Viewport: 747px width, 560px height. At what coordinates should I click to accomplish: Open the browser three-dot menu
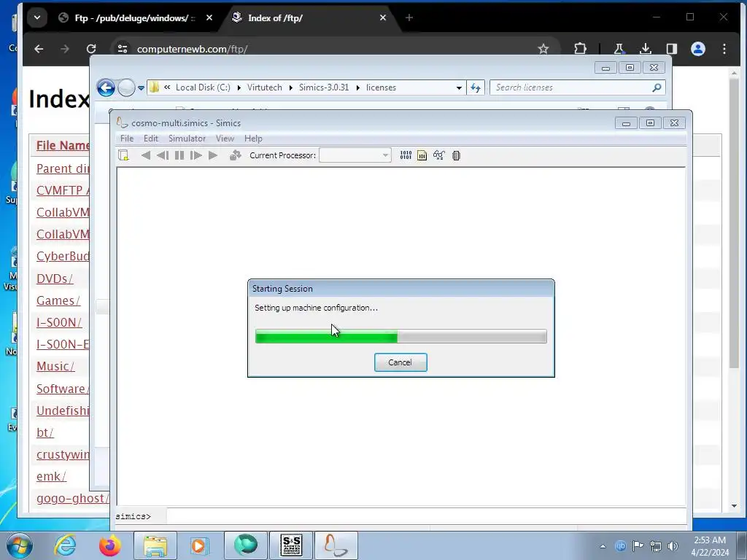[724, 49]
